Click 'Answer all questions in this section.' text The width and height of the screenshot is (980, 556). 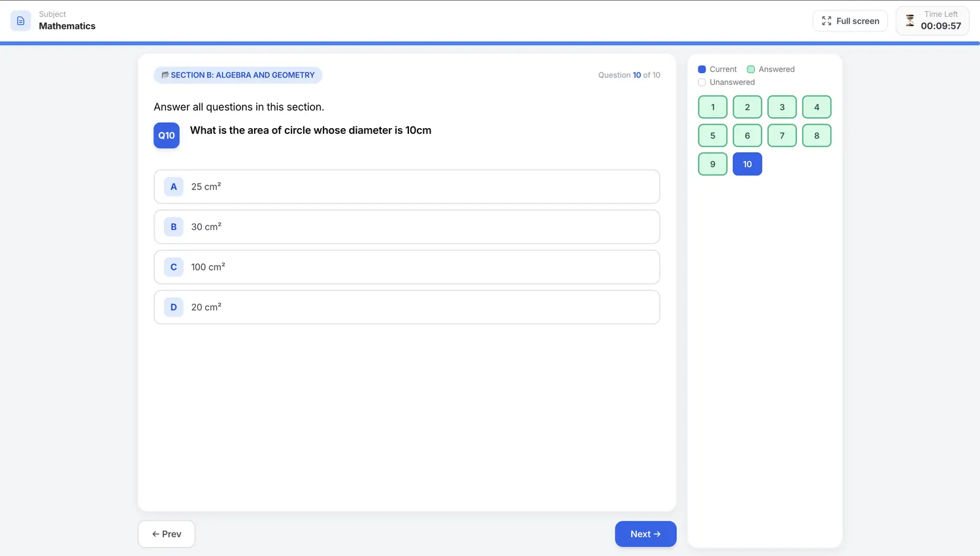pos(239,107)
